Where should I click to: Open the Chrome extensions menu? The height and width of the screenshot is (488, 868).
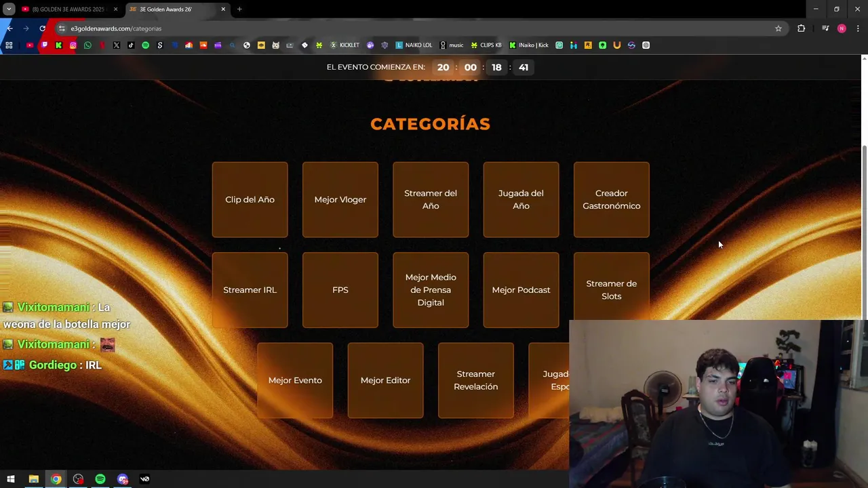pyautogui.click(x=802, y=28)
